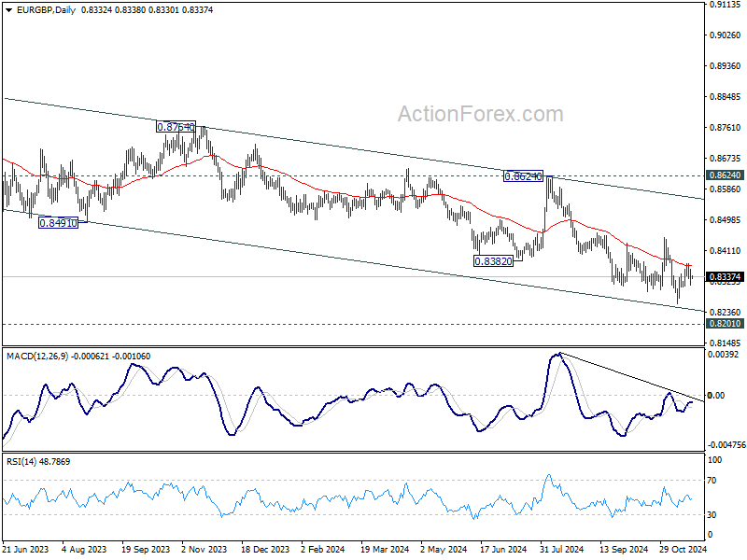
Task: Click the MACD scale value 0.00392
Action: 723,355
